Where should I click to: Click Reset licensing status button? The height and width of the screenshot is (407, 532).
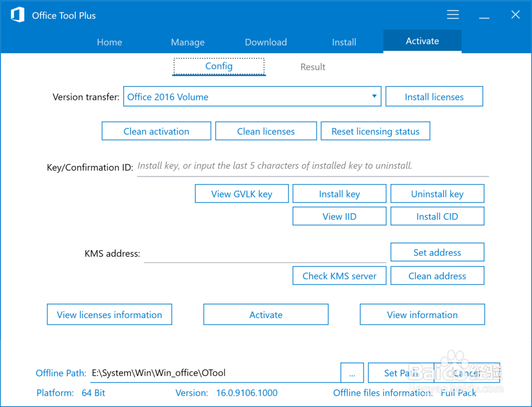tap(375, 131)
